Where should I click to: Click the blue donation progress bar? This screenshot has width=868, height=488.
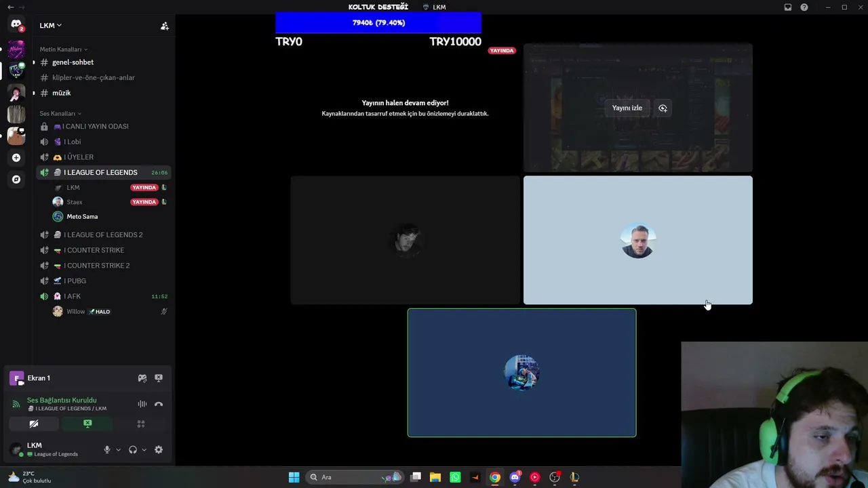pyautogui.click(x=378, y=23)
